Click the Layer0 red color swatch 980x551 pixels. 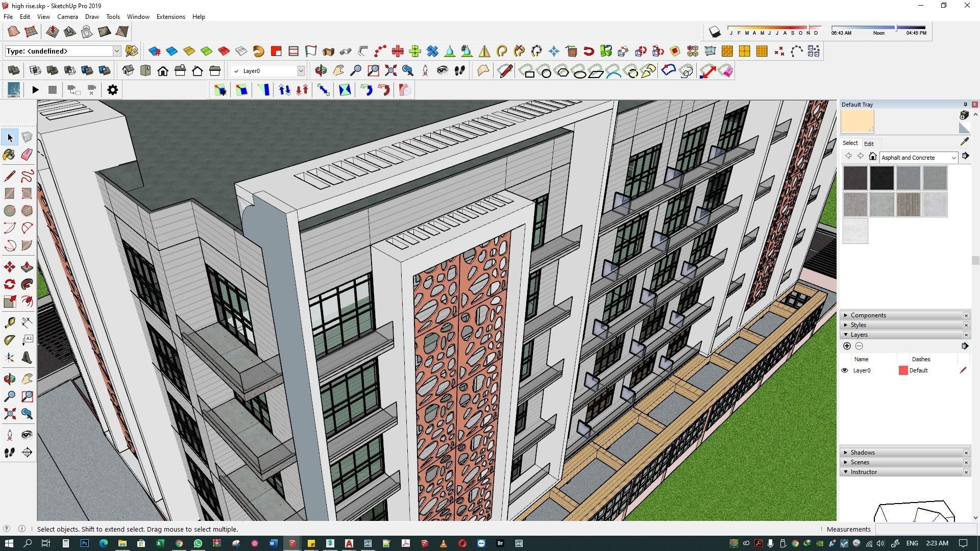point(903,370)
